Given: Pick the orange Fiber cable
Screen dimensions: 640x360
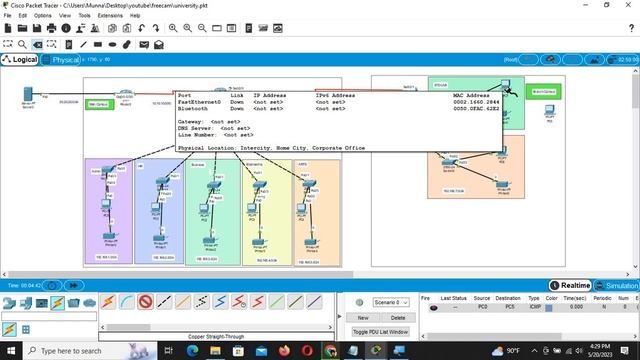Looking at the screenshot, I should [183, 302].
